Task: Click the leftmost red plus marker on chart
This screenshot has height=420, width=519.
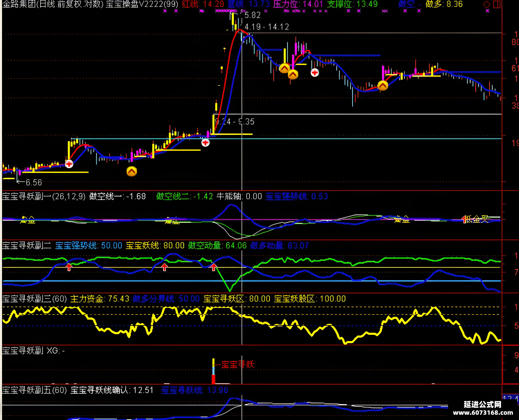Action: point(69,164)
